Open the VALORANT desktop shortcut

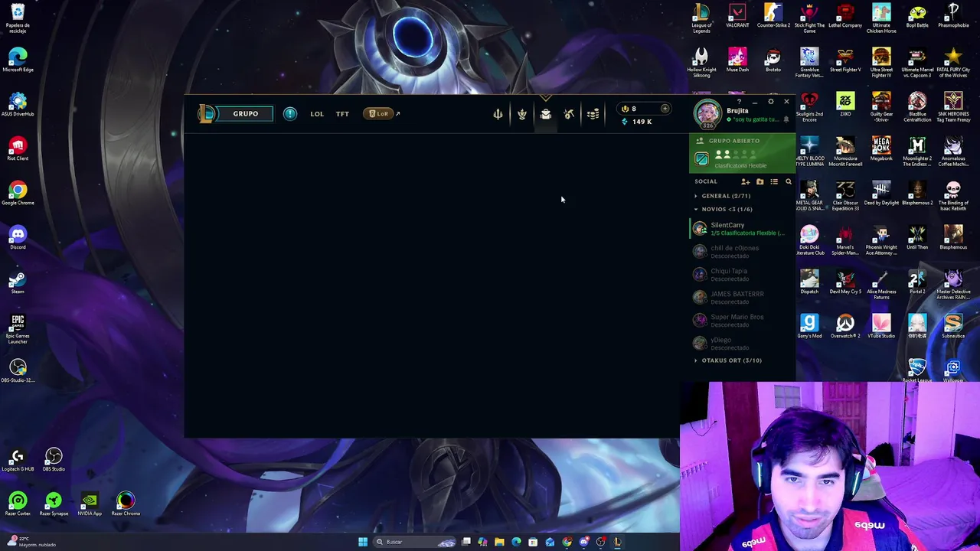tap(737, 17)
